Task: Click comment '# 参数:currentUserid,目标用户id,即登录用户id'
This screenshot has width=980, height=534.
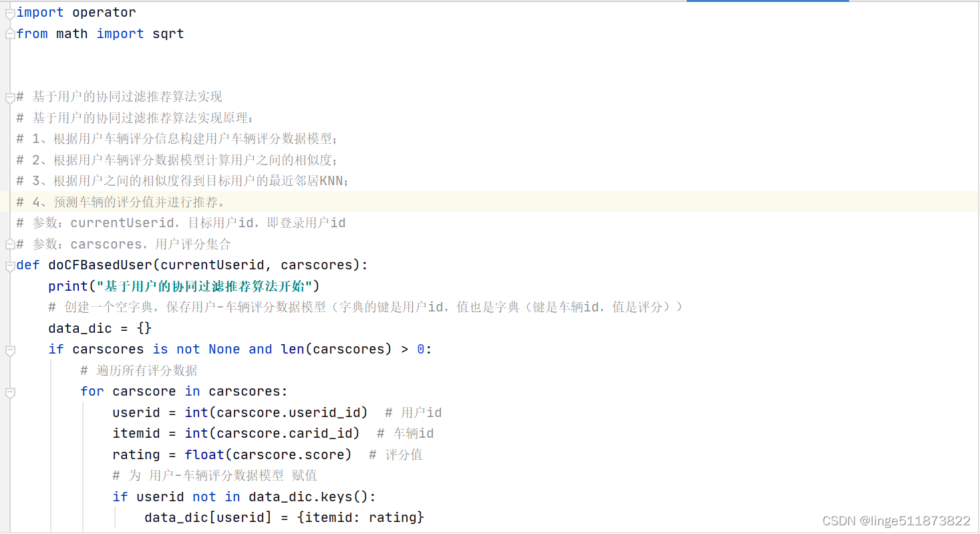Action: click(x=181, y=223)
